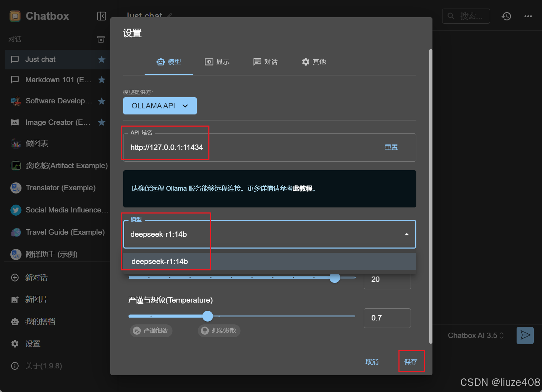
Task: Open the 做图表 chart icon conversation
Action: point(16,143)
